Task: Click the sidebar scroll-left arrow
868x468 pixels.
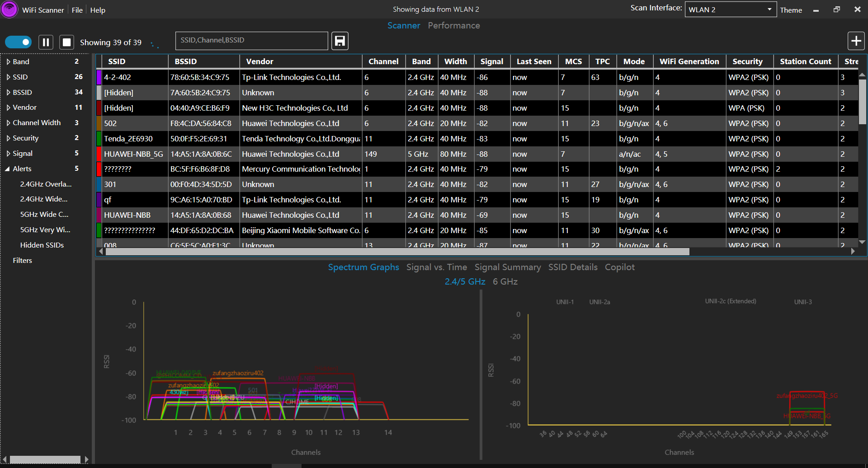Action: 5,459
